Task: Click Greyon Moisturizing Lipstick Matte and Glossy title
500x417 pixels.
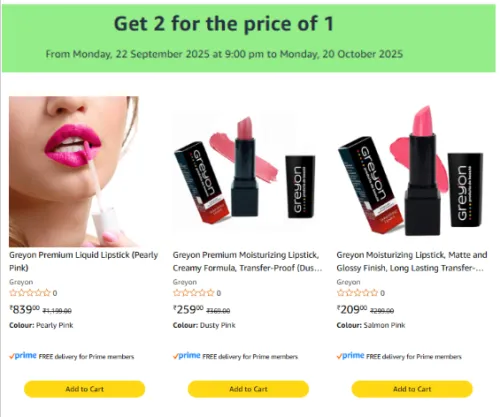Action: tap(412, 261)
